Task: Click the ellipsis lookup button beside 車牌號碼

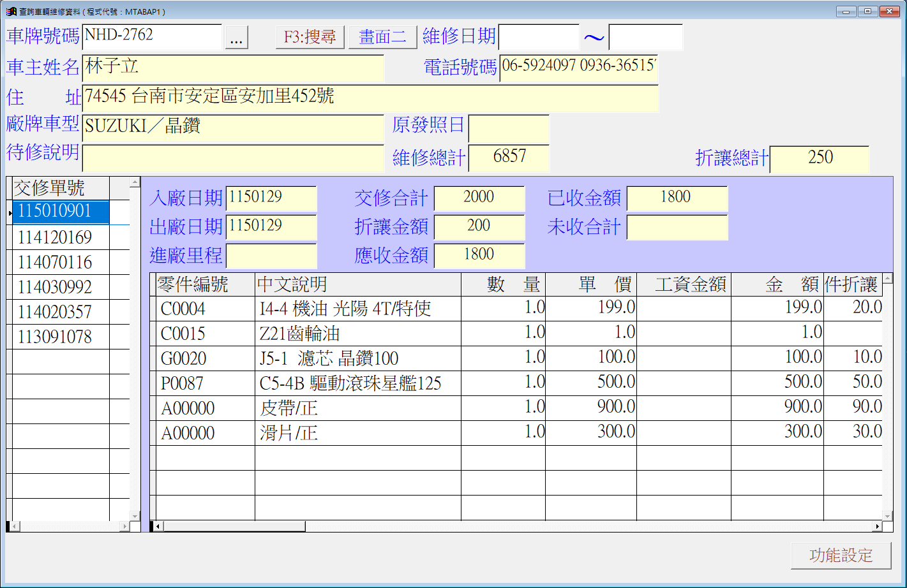Action: coord(236,38)
